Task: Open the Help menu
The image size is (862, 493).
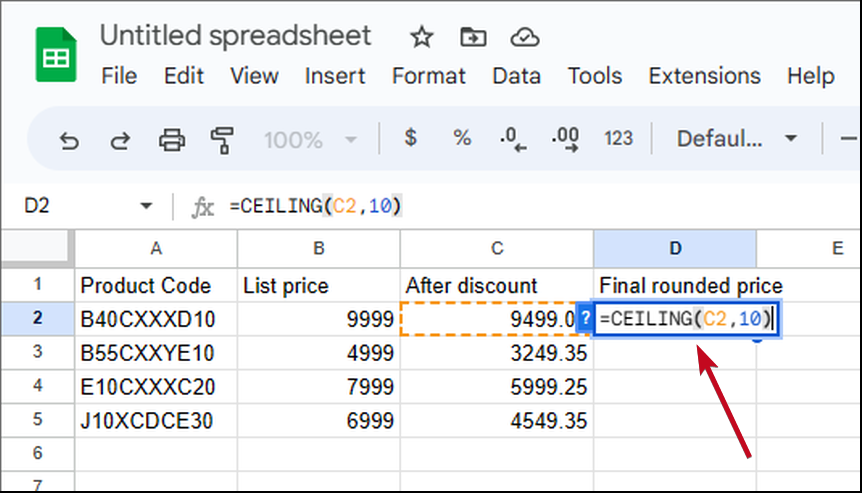Action: click(x=810, y=75)
